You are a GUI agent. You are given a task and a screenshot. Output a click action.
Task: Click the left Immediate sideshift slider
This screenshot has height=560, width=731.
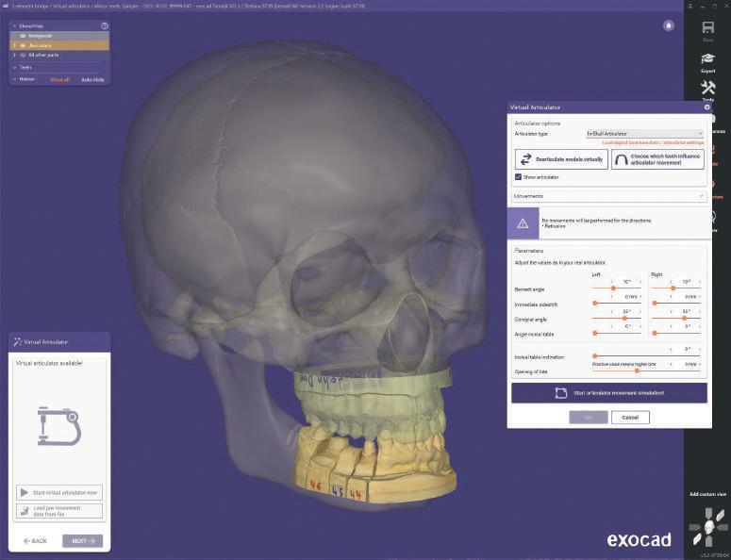[616, 304]
